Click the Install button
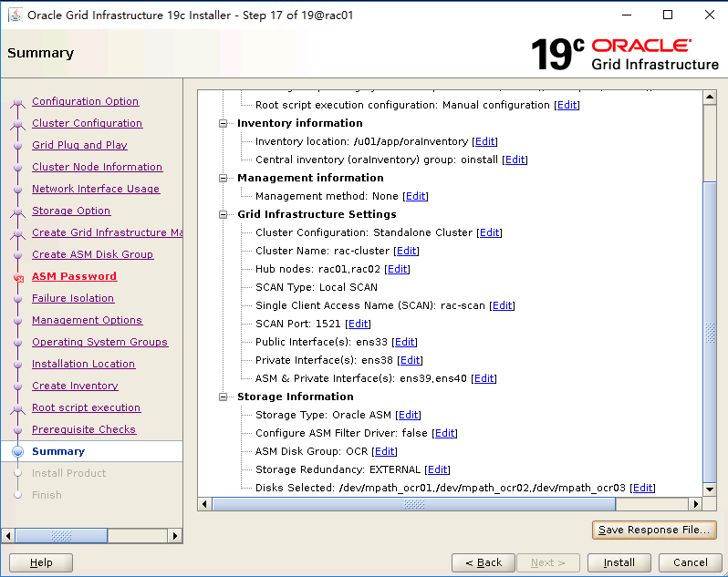This screenshot has width=728, height=577. point(619,562)
